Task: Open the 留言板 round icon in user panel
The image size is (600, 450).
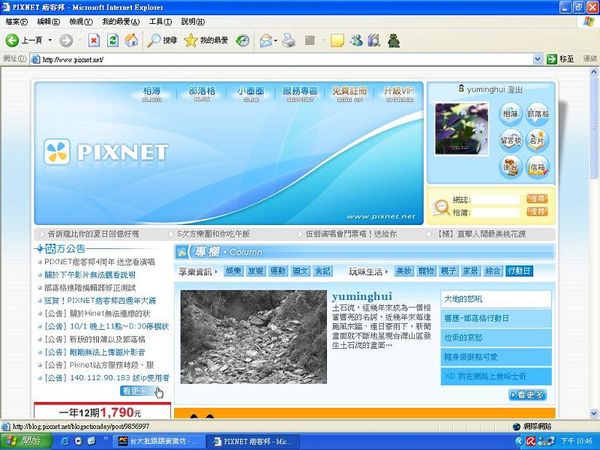Action: [510, 140]
